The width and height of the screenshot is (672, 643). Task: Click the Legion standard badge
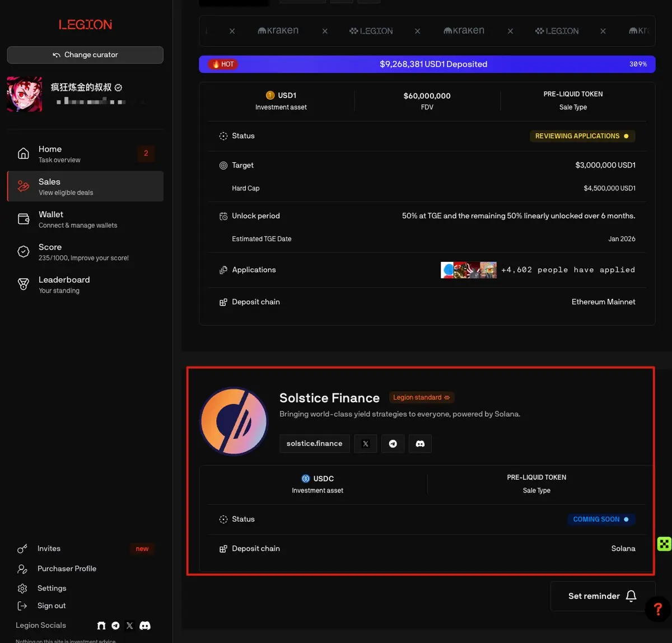421,397
